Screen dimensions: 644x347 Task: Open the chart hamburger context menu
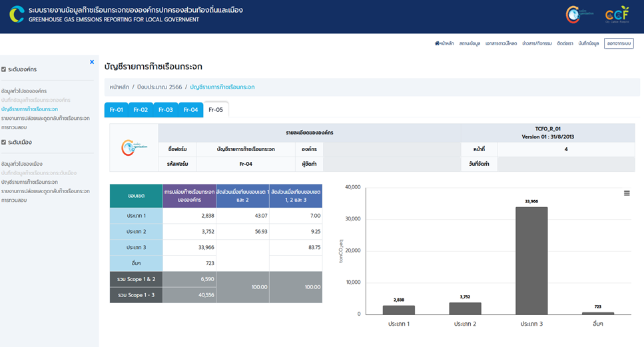click(627, 193)
